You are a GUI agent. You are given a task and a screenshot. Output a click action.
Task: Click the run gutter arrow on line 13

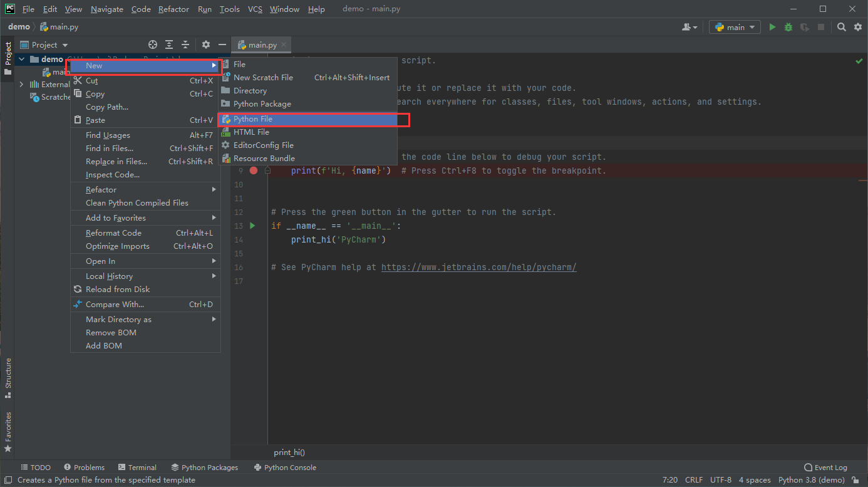[x=252, y=226]
